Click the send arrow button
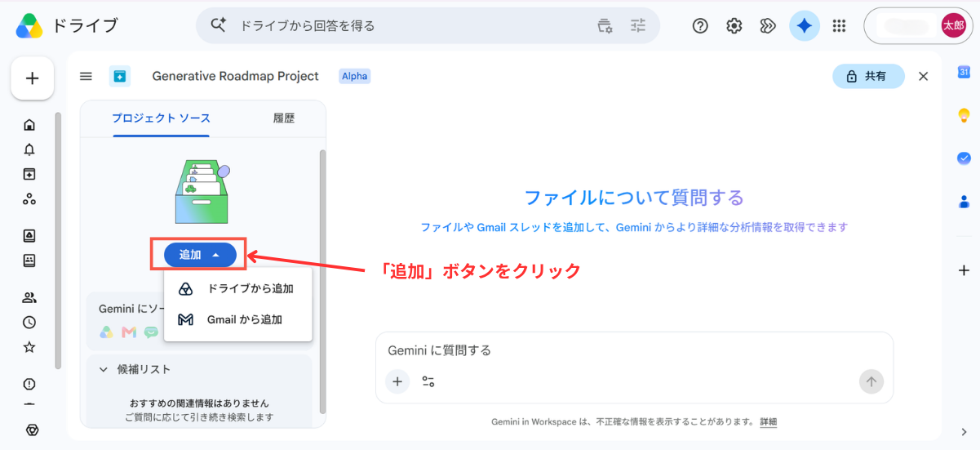This screenshot has width=980, height=450. 871,381
